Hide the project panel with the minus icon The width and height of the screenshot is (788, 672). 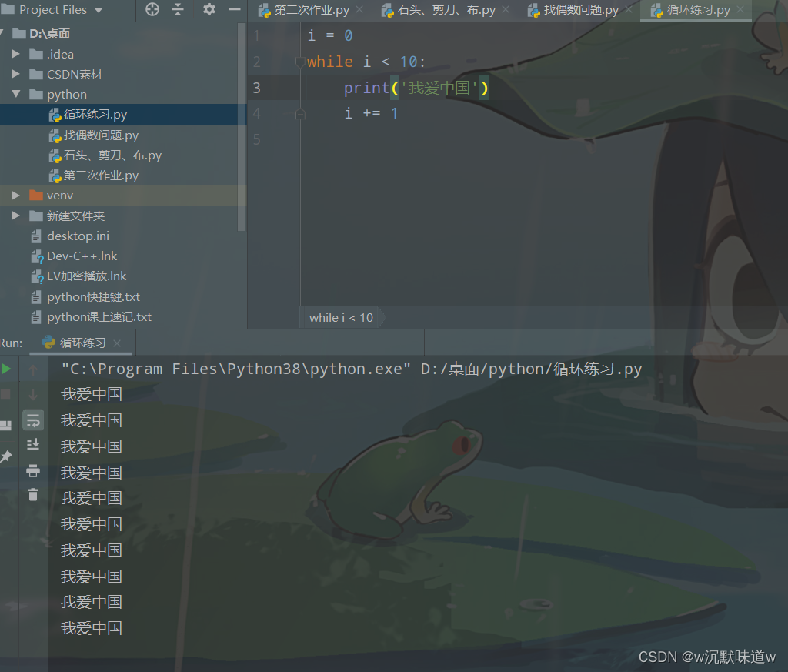[234, 9]
